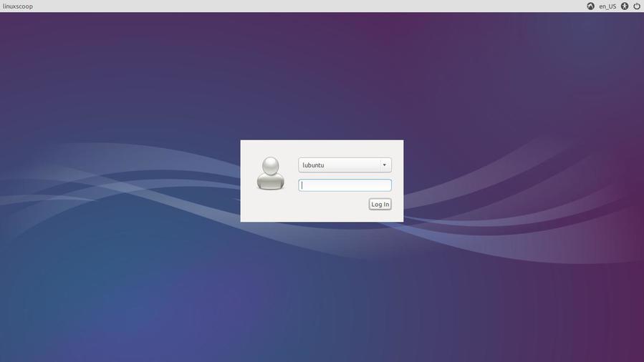Click the linuxscoop hostname label
Viewport: 644px width, 362px height.
18,6
